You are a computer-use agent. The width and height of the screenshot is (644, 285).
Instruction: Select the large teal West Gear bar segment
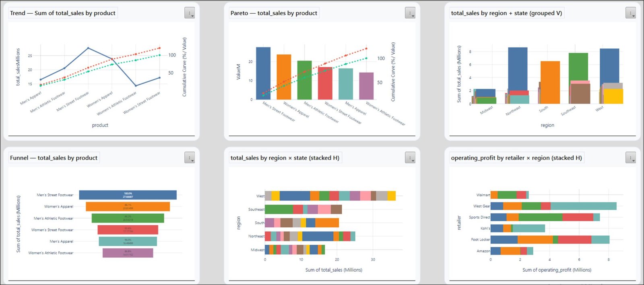(x=583, y=206)
